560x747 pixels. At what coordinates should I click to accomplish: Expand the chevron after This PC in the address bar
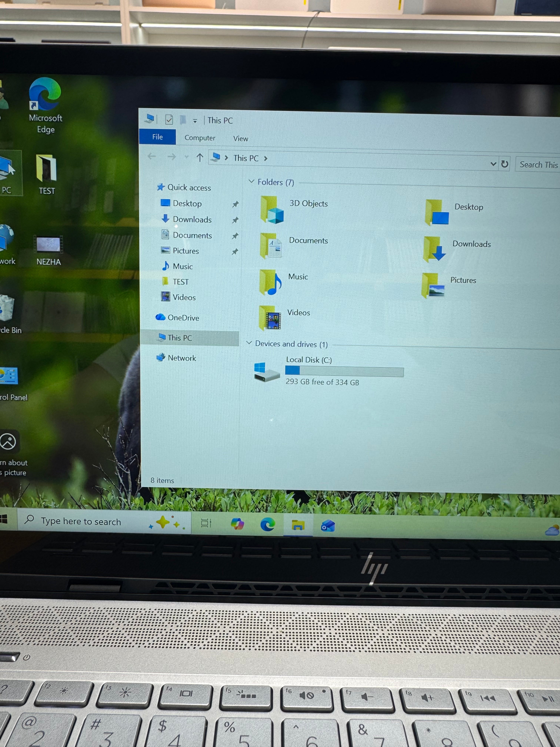coord(266,158)
